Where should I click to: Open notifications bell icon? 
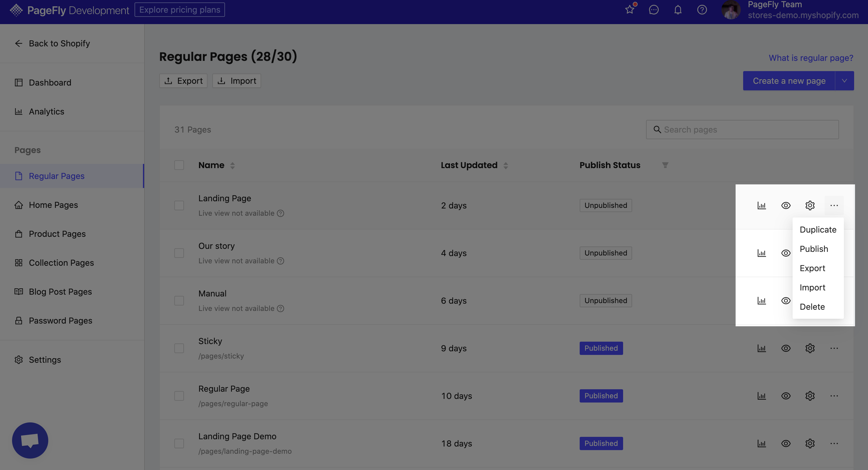pyautogui.click(x=678, y=10)
